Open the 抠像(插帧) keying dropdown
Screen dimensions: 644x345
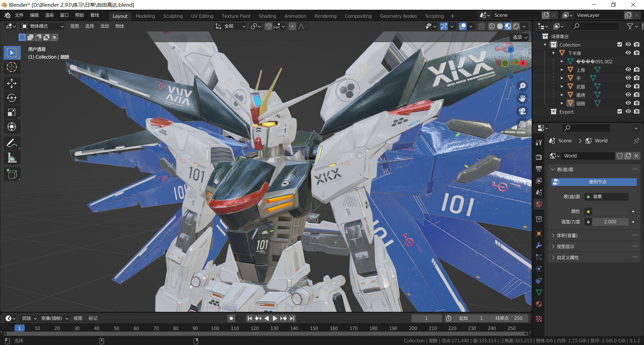click(x=55, y=318)
